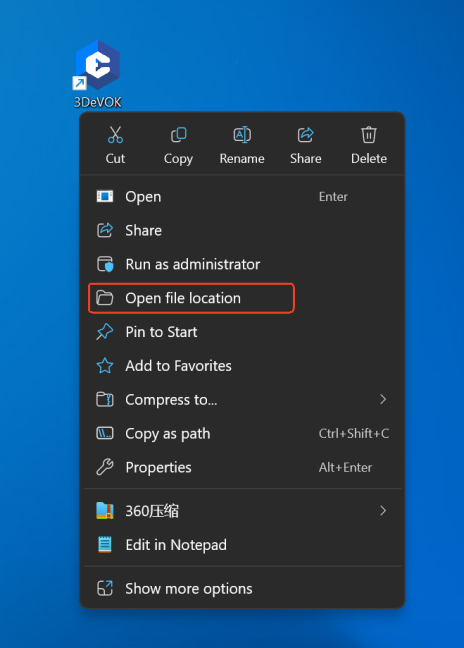Click the Rename icon

(x=242, y=135)
